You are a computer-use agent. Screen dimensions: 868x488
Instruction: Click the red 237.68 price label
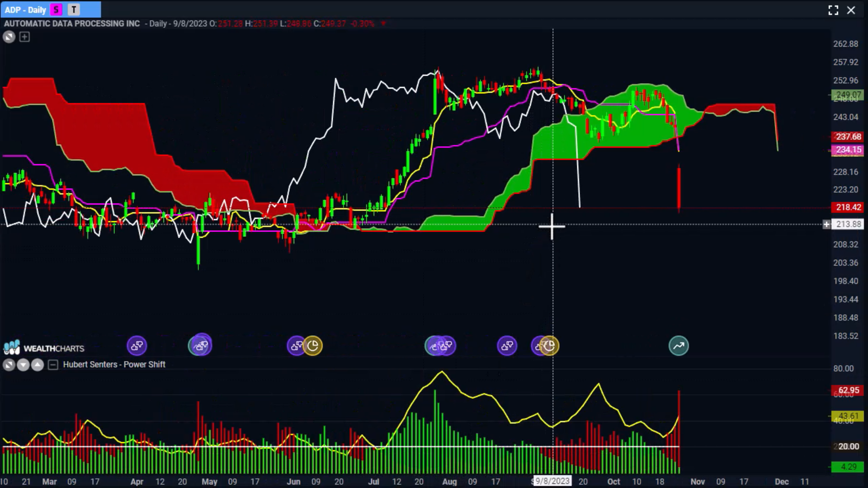tap(848, 136)
